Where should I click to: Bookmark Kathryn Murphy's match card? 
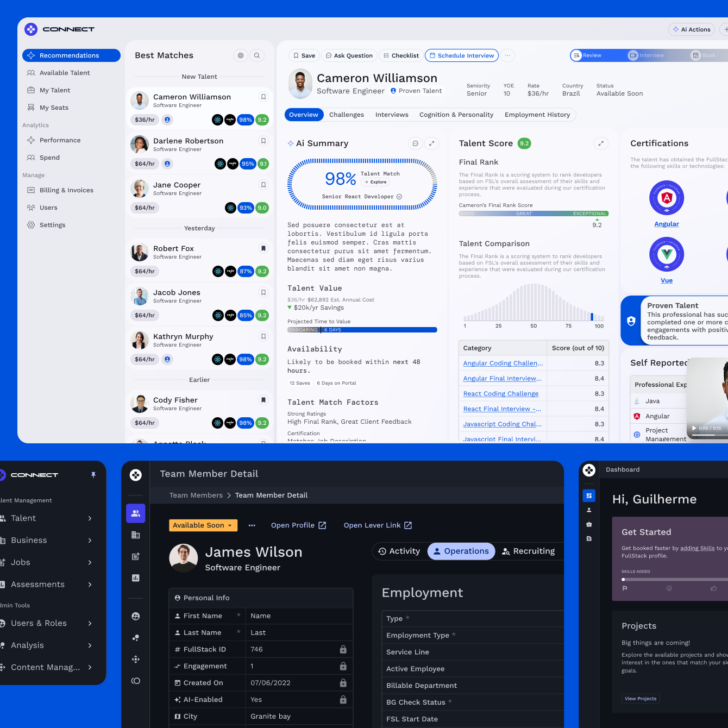coord(263,336)
